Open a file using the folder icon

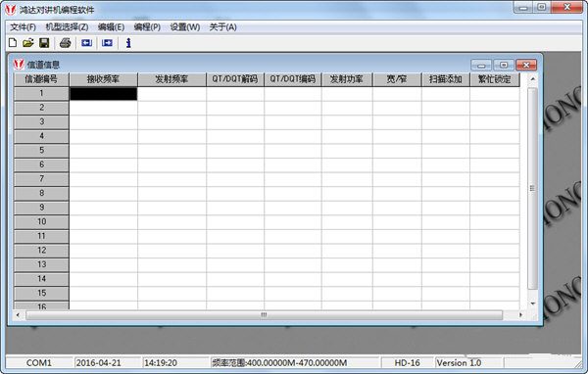pos(28,43)
